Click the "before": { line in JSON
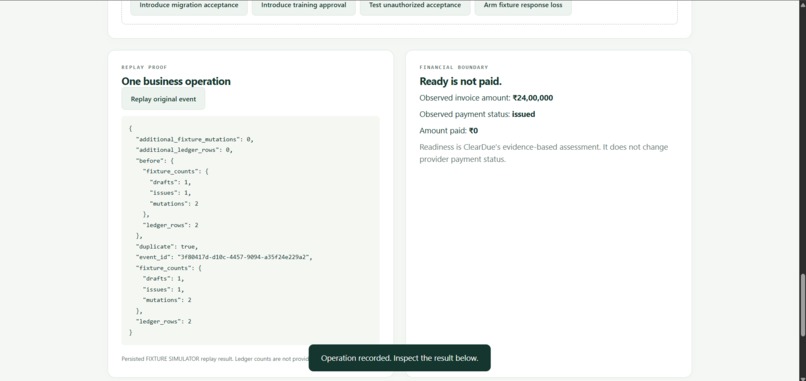Image resolution: width=806 pixels, height=381 pixels. coord(154,161)
